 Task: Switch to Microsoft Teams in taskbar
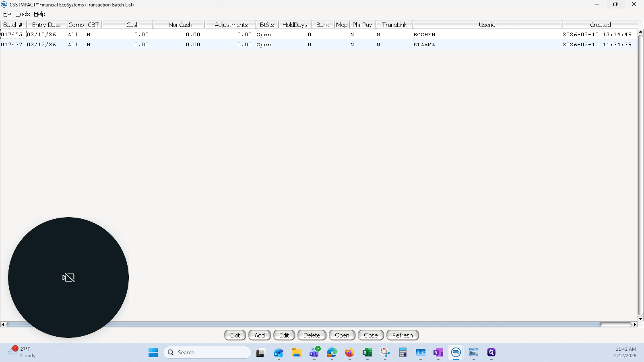(314, 352)
